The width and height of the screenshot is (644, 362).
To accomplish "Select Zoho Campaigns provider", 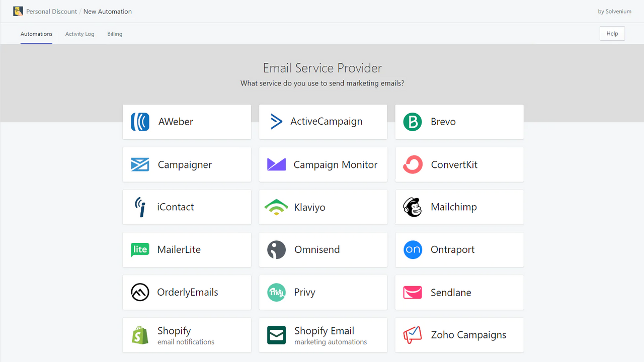I will tap(459, 335).
